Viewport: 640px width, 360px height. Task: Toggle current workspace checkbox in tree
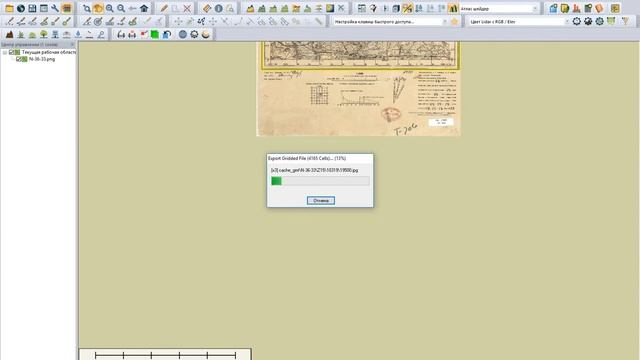(12, 52)
